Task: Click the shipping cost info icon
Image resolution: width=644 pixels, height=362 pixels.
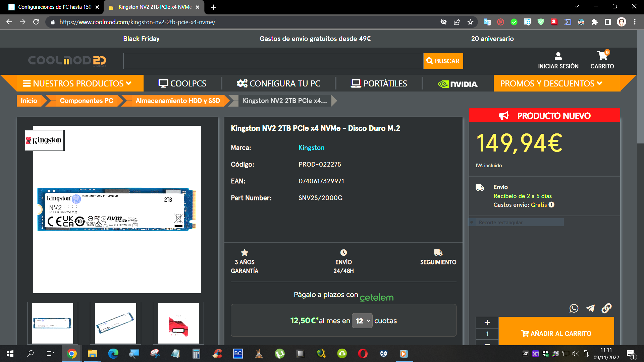Action: [x=552, y=204]
